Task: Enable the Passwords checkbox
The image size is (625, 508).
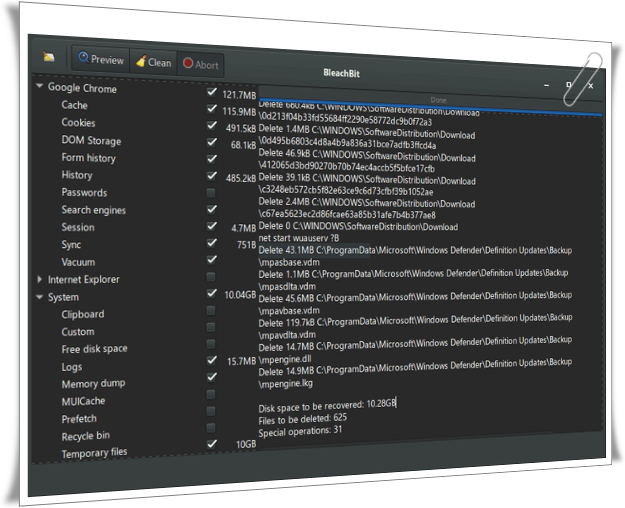Action: click(211, 193)
